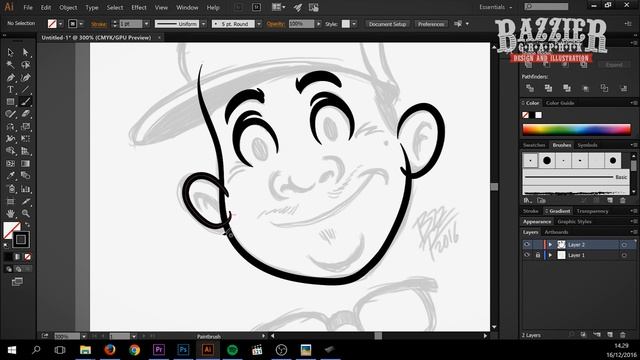640x360 pixels.
Task: Click the orange Stroke label link
Action: point(98,24)
